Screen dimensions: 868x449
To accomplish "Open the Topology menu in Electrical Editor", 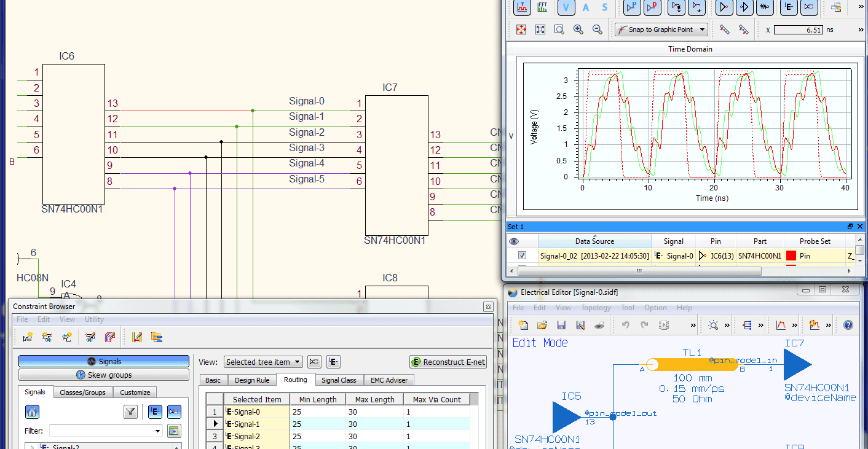I will point(596,308).
